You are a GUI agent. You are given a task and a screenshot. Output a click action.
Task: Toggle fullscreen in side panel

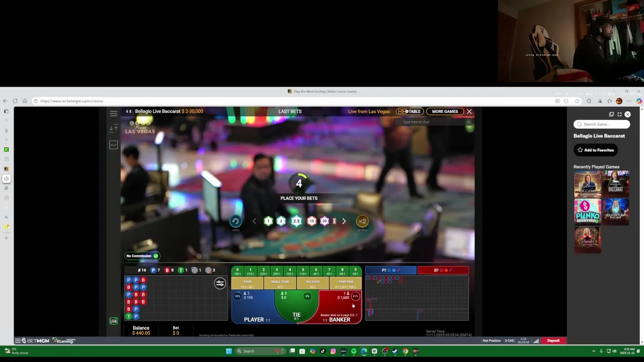[x=619, y=115]
